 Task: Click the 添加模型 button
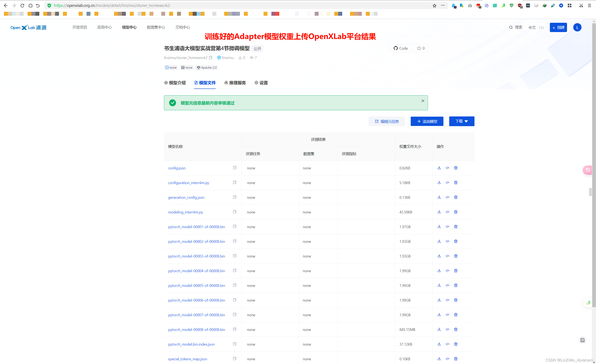point(427,121)
